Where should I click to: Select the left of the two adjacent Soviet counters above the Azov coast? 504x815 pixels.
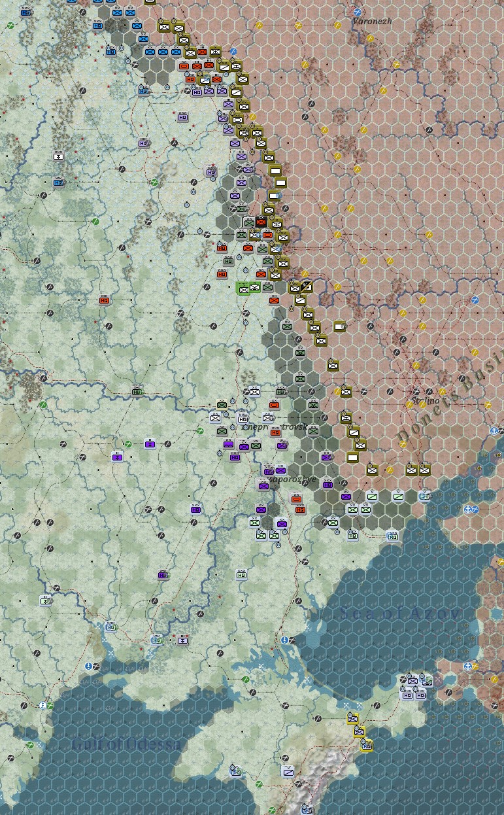411,469
